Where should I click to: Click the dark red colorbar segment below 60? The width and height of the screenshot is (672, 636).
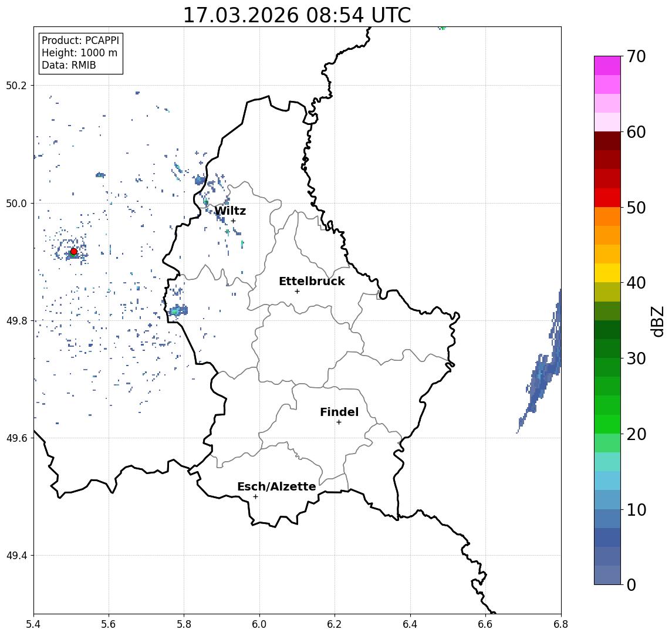(607, 141)
